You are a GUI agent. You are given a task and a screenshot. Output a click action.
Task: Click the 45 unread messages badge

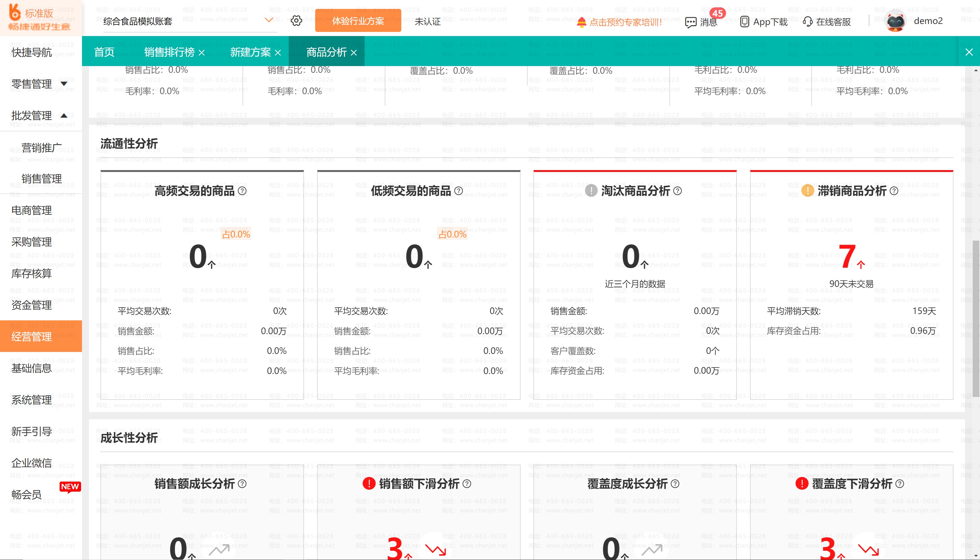(x=717, y=13)
